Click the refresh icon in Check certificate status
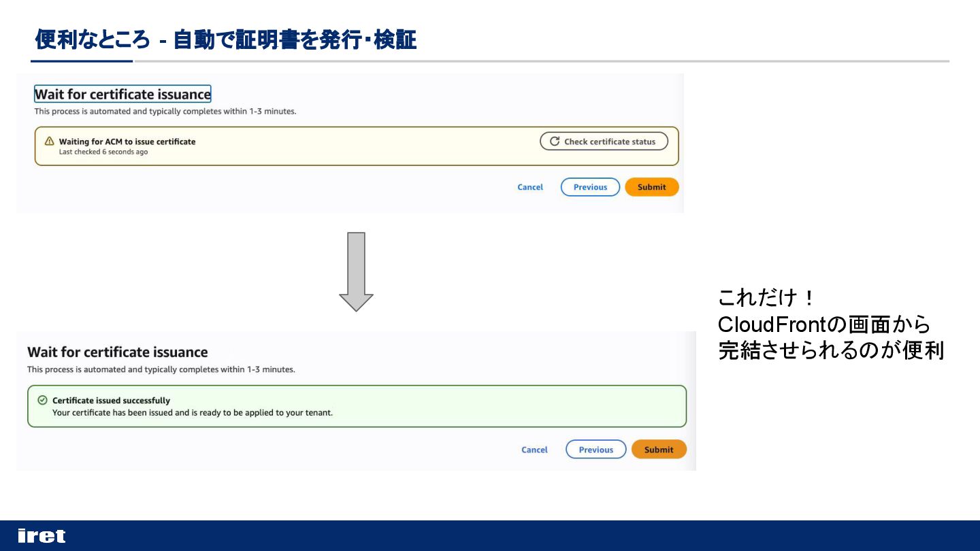 pos(555,141)
